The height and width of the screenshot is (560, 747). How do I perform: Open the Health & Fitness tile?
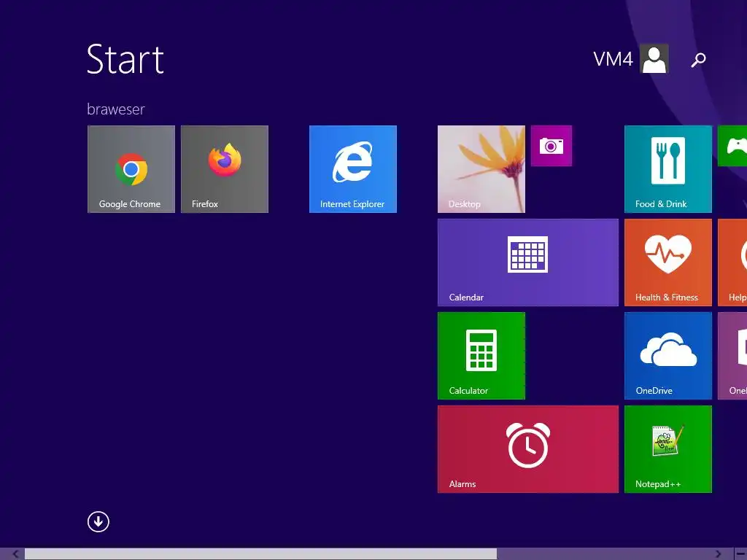tap(668, 262)
